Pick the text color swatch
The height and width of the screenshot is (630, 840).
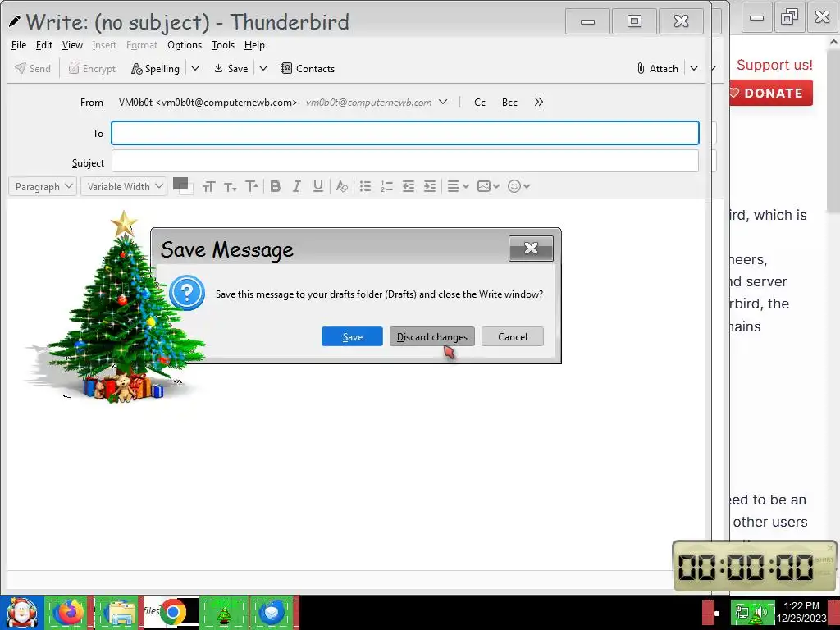180,183
